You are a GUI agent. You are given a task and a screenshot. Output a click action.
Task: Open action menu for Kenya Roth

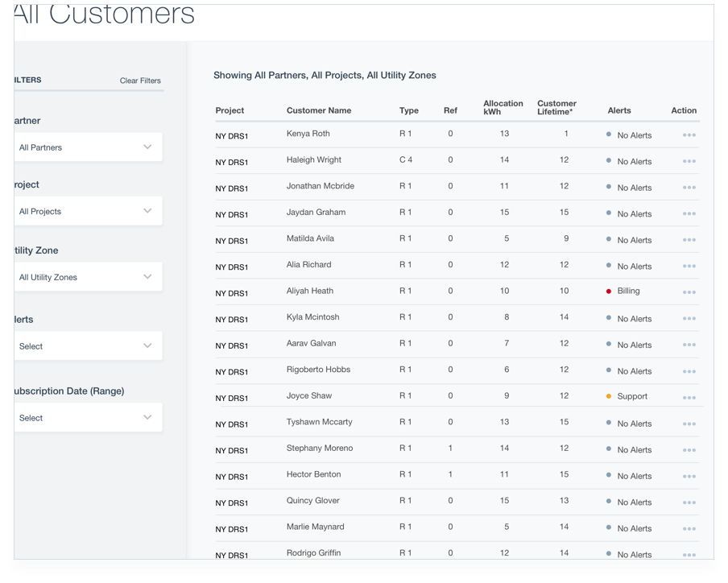(x=689, y=135)
